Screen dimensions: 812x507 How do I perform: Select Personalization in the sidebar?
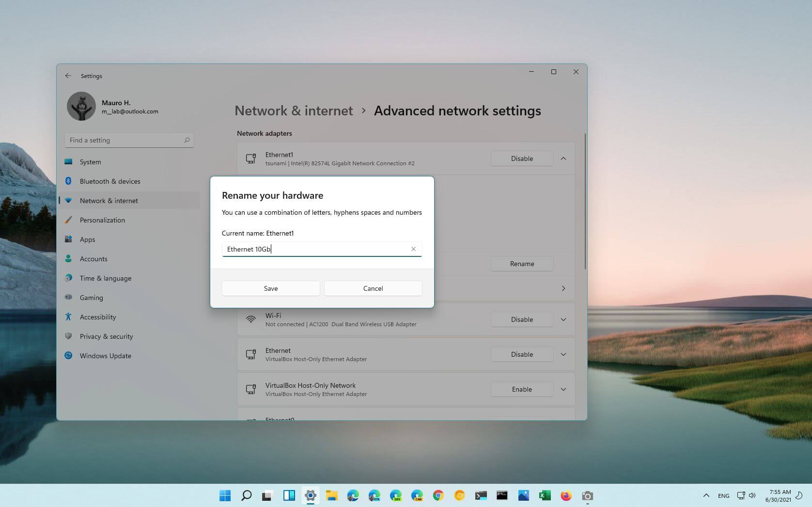click(102, 220)
